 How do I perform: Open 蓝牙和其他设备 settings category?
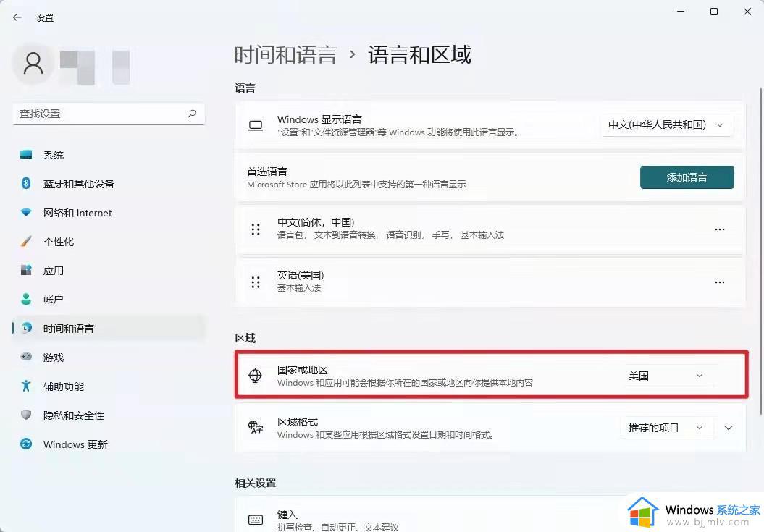[x=108, y=184]
